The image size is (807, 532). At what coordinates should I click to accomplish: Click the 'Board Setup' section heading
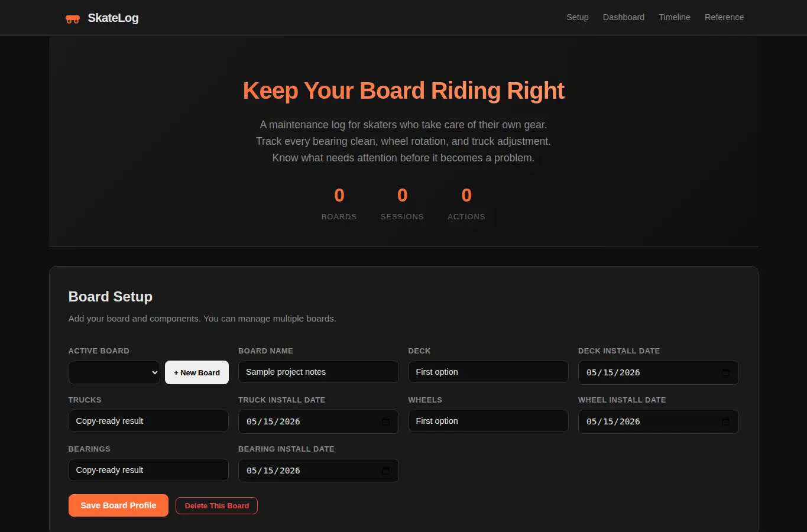tap(111, 296)
